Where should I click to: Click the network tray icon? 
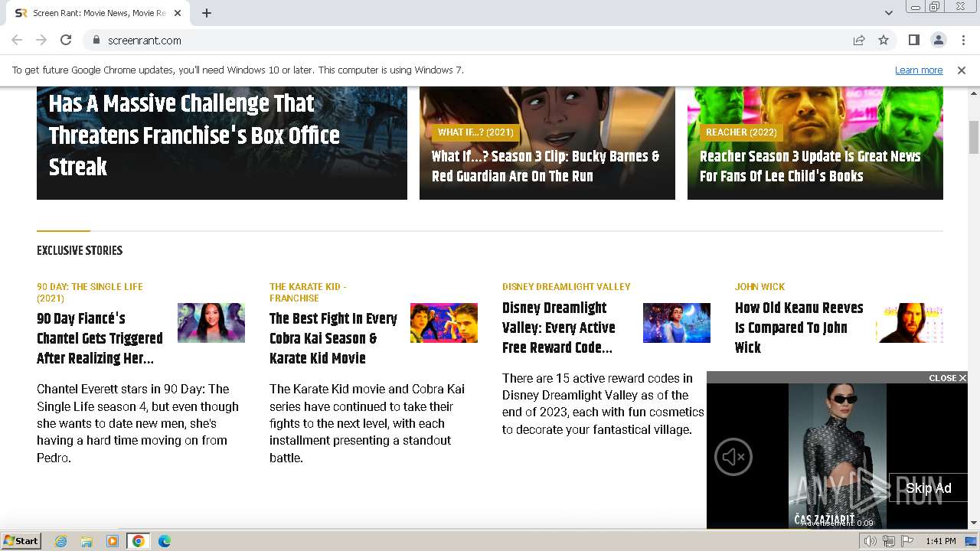pyautogui.click(x=889, y=541)
